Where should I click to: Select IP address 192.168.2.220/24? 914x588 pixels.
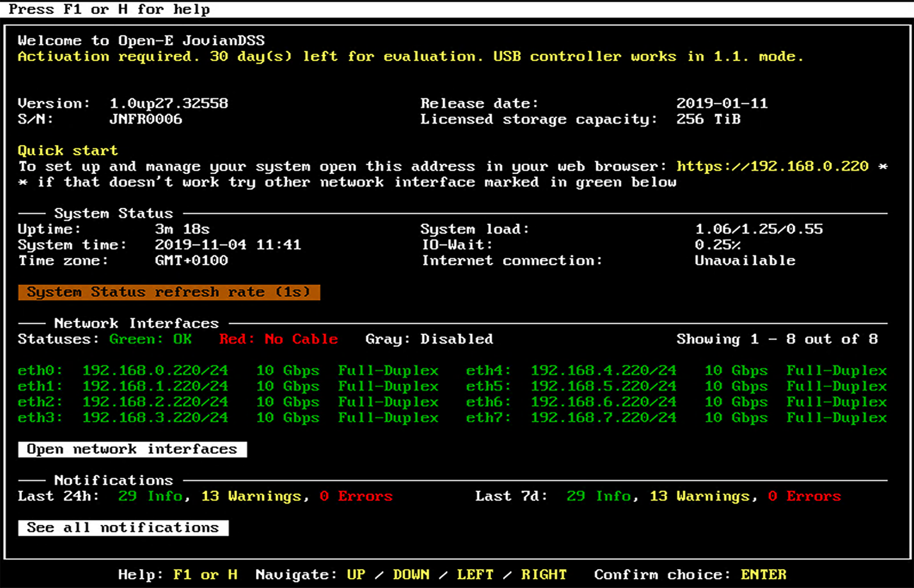click(155, 402)
